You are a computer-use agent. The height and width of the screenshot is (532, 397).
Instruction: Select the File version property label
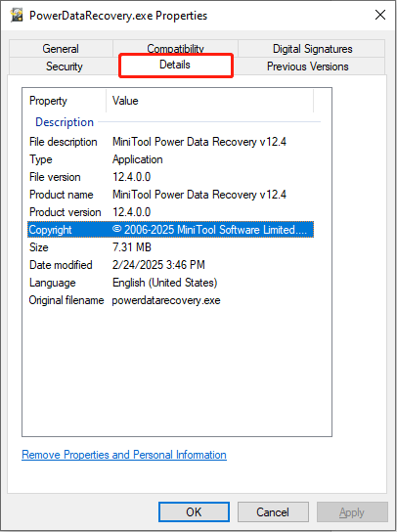click(x=55, y=177)
